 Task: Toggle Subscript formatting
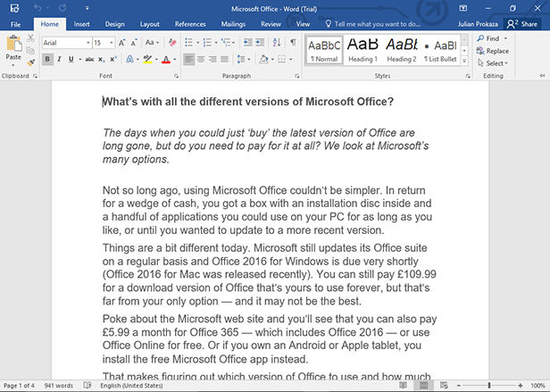point(101,59)
